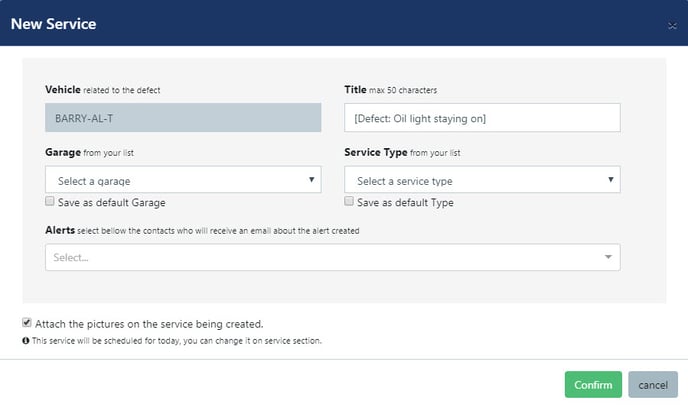Click the Garage from your list label
The image size is (688, 407).
(90, 153)
